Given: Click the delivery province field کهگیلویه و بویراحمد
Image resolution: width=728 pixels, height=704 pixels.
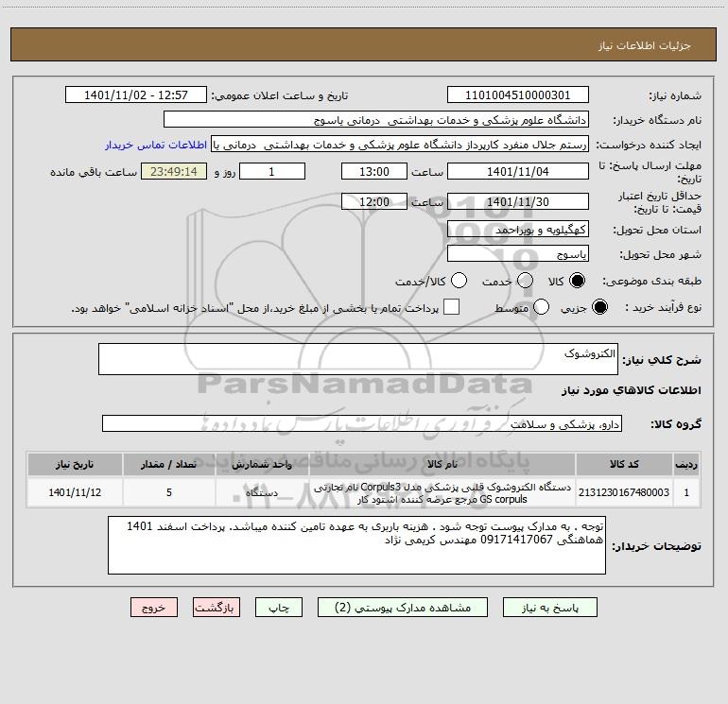Looking at the screenshot, I should pos(518,230).
